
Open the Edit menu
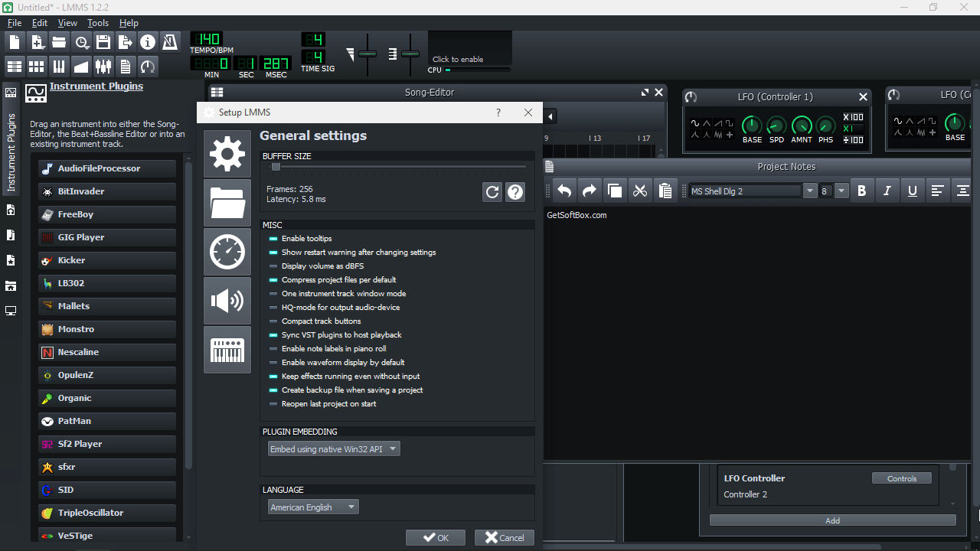(x=40, y=23)
